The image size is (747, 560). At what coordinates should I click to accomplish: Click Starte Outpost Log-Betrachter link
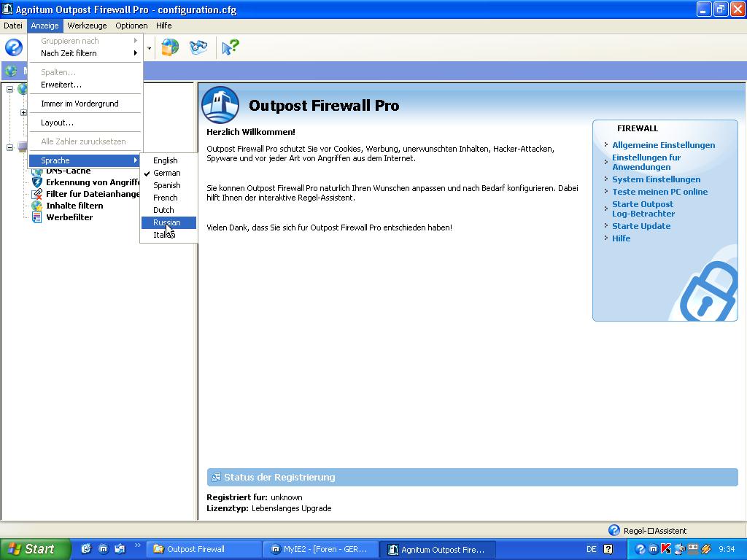pyautogui.click(x=643, y=209)
